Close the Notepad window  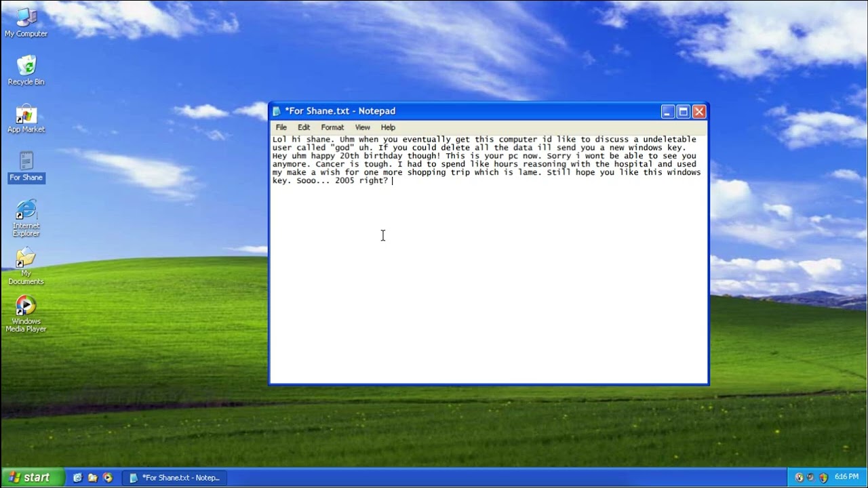[699, 112]
